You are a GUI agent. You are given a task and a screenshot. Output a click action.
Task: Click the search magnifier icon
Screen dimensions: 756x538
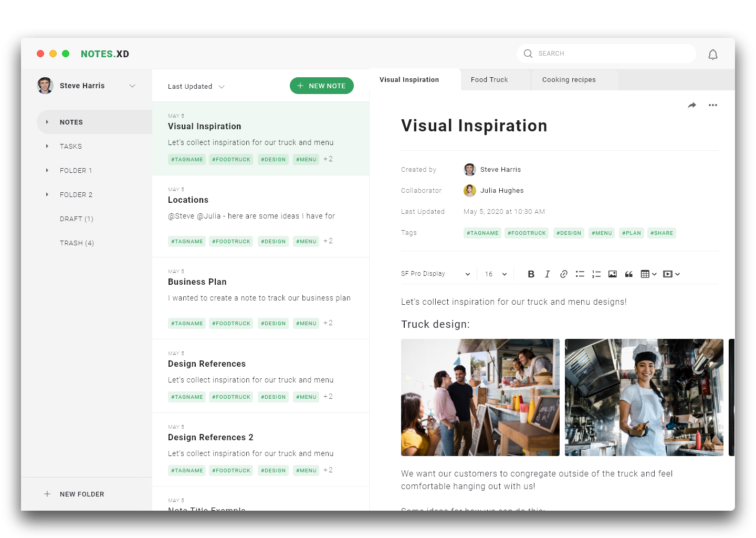coord(528,54)
